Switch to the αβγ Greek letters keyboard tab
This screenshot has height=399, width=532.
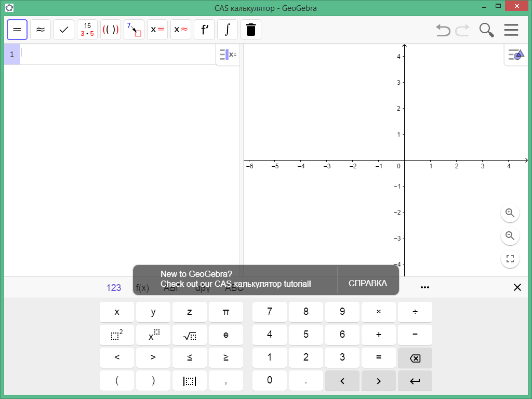click(202, 287)
